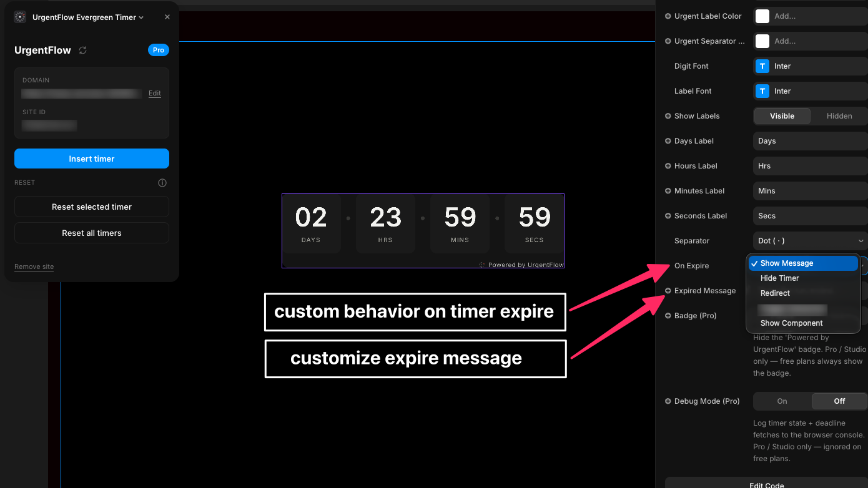
Task: Click the Edit link for the domain
Action: tap(155, 93)
